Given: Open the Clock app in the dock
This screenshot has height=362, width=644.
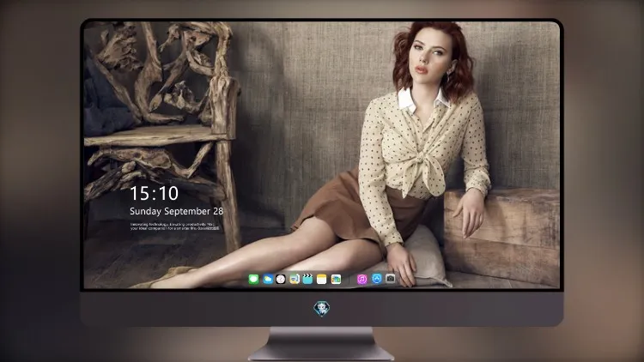Looking at the screenshot, I should [281, 280].
